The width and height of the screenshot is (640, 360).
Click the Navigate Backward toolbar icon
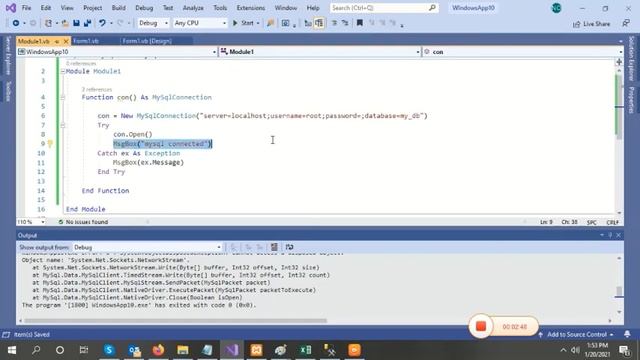16,23
